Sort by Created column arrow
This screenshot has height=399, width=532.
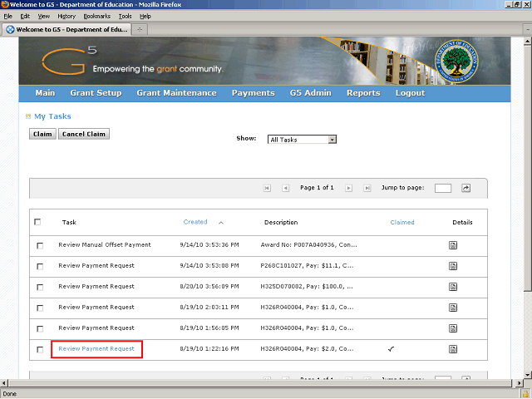point(221,223)
